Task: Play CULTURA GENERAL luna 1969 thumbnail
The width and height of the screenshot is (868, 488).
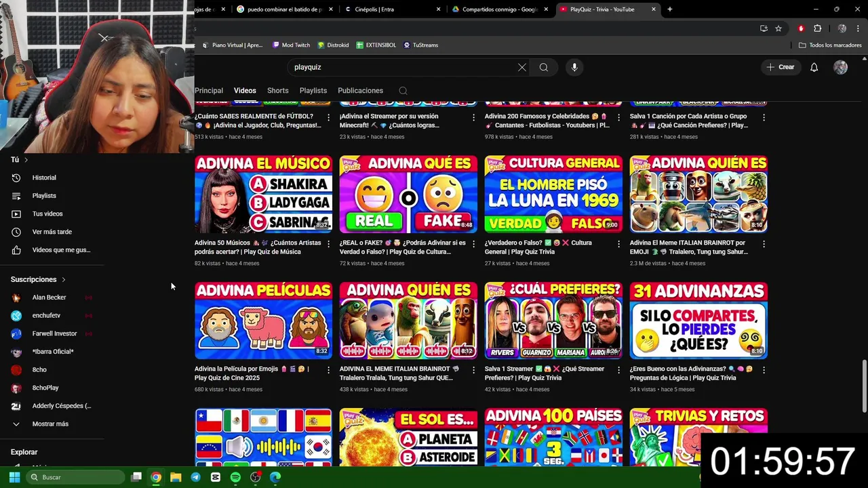Action: point(553,195)
